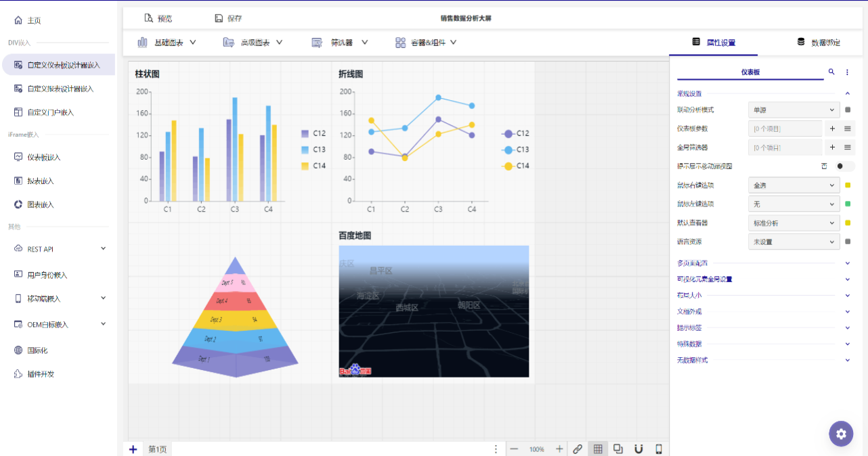The width and height of the screenshot is (868, 456).
Task: Open the 高级图表 menu
Action: 253,42
